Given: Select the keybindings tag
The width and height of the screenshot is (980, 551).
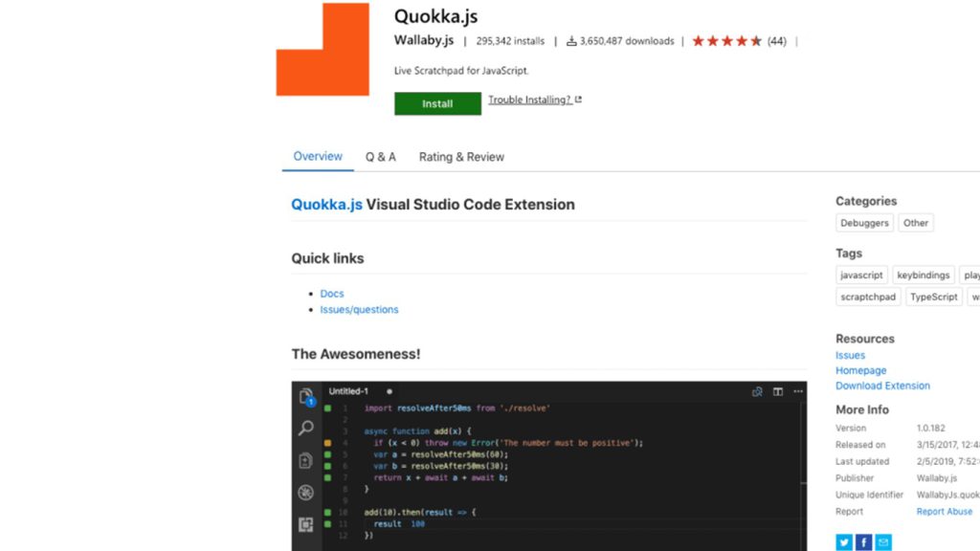Looking at the screenshot, I should 924,275.
